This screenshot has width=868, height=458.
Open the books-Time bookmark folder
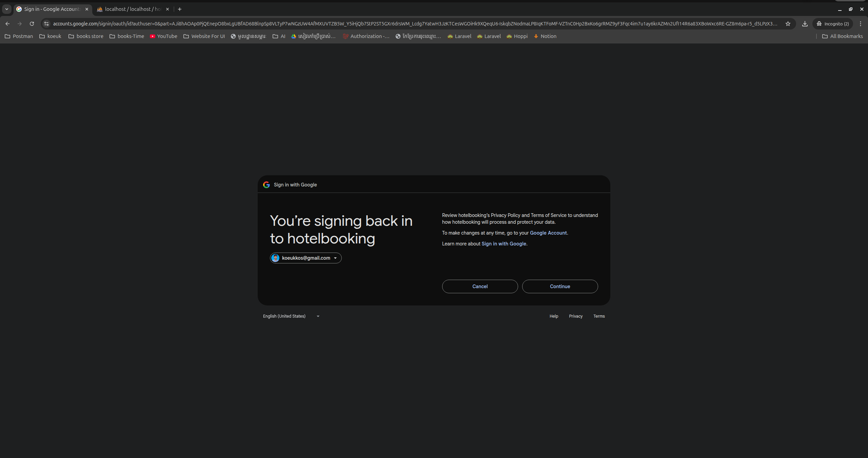click(x=127, y=36)
